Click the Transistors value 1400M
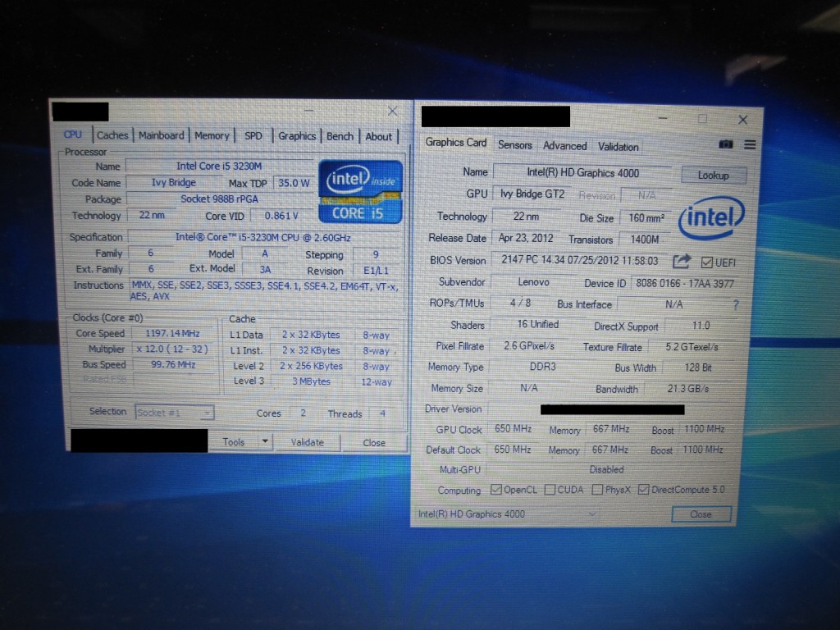840x630 pixels. click(x=645, y=240)
